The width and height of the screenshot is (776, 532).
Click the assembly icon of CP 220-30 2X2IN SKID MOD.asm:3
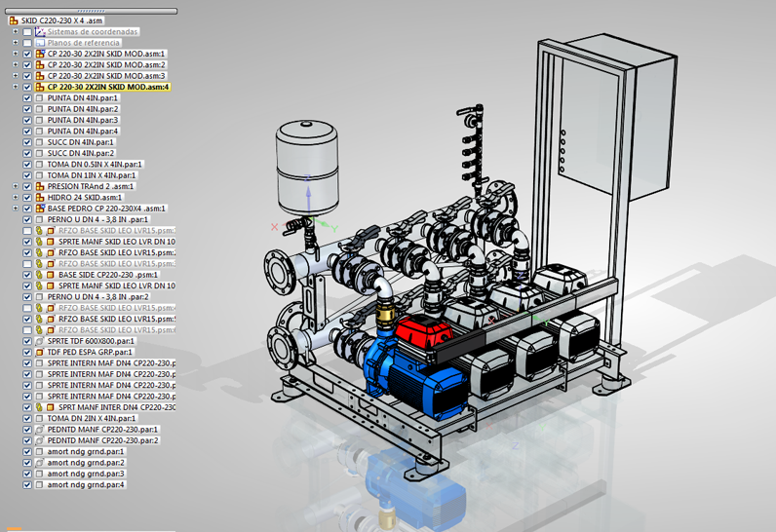pos(40,76)
